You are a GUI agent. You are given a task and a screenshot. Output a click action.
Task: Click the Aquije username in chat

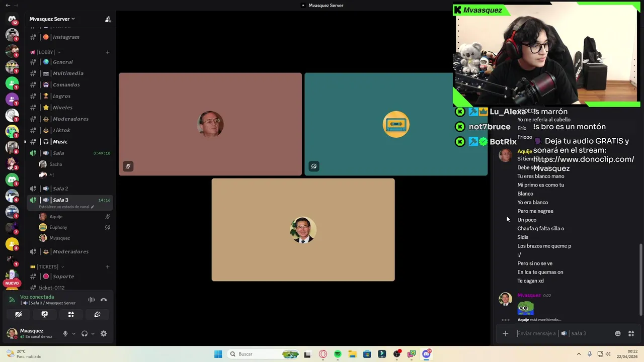[x=524, y=151]
